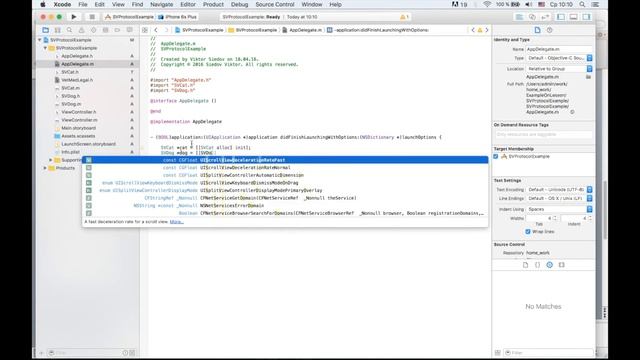Click the More... link in completion description
The width and height of the screenshot is (640, 360).
click(x=177, y=222)
